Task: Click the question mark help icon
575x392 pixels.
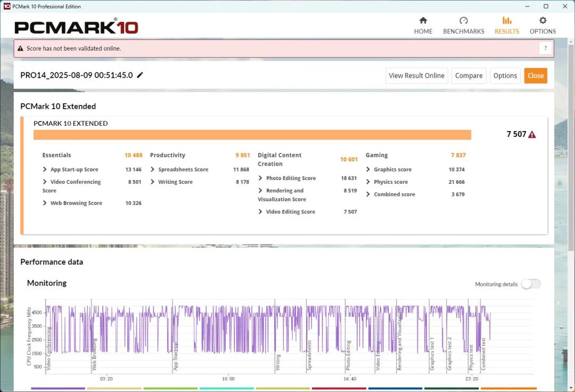Action: [545, 48]
